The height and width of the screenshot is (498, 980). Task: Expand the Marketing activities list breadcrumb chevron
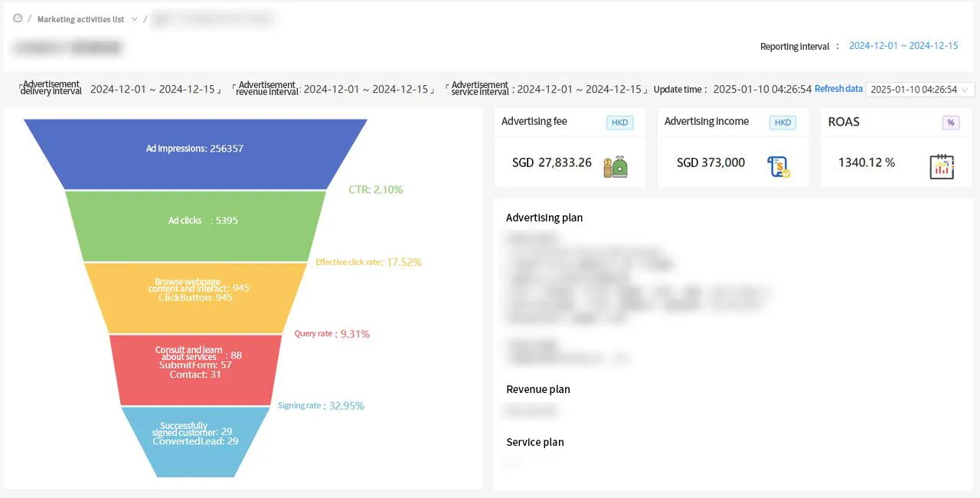[135, 19]
